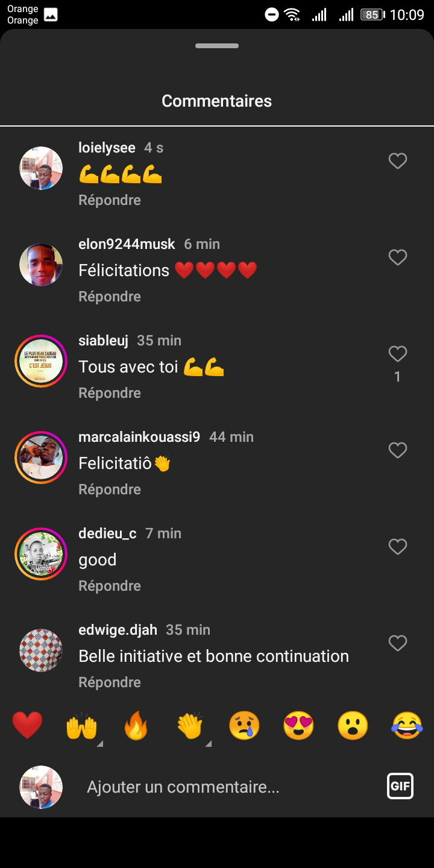Expand raised hands emoji skin tone options

coord(99,744)
